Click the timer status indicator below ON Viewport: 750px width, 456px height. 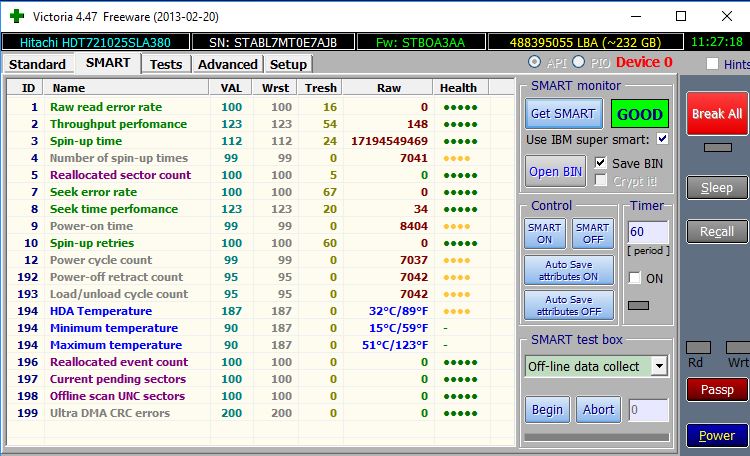(637, 305)
